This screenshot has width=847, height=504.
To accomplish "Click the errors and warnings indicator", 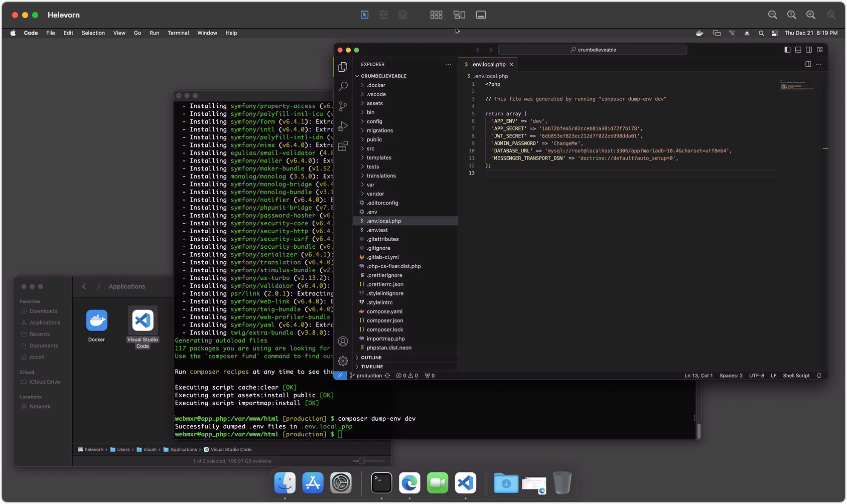I will coord(406,375).
